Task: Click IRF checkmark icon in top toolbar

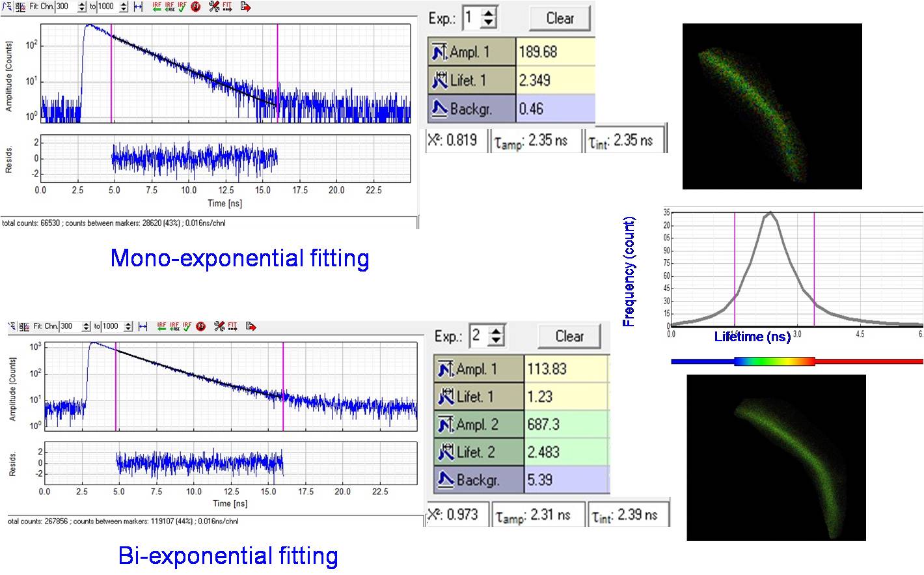Action: coord(182,7)
